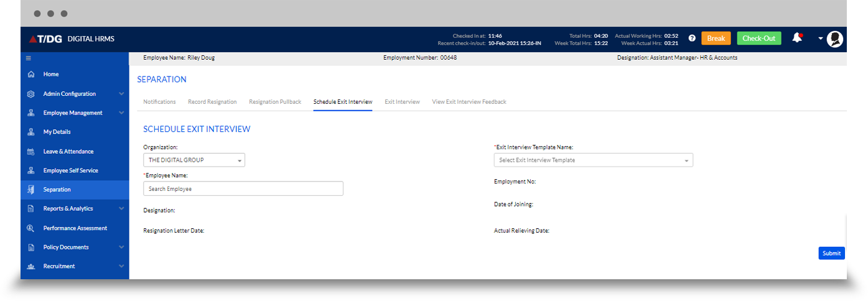
Task: Click the Search Employee input field
Action: (x=243, y=188)
